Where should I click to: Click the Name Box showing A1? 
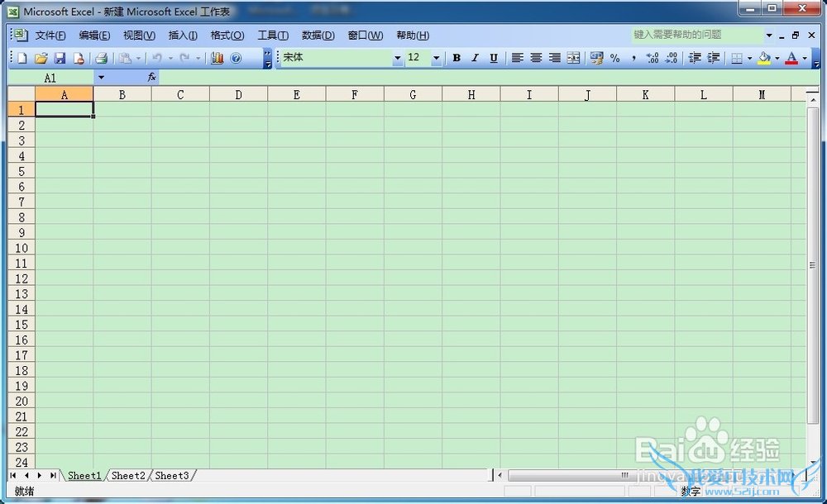pos(50,78)
